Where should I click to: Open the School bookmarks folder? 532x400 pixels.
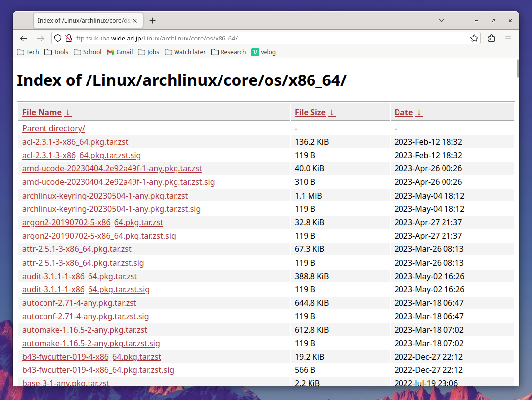(88, 52)
